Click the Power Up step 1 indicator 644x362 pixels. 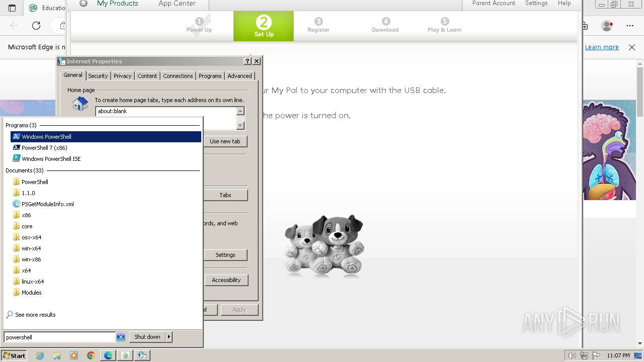pos(199,25)
